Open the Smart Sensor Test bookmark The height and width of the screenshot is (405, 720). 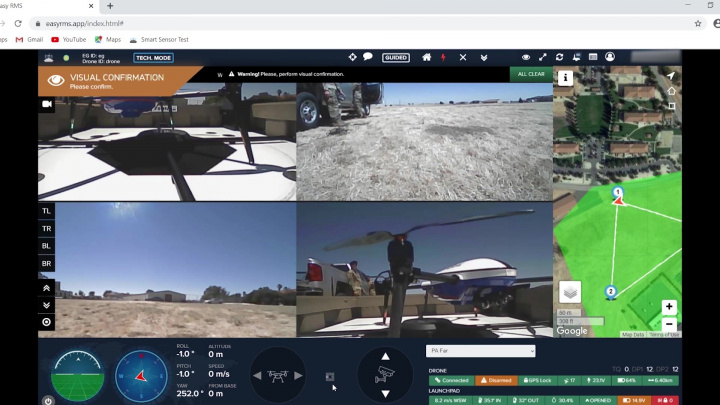pyautogui.click(x=159, y=39)
